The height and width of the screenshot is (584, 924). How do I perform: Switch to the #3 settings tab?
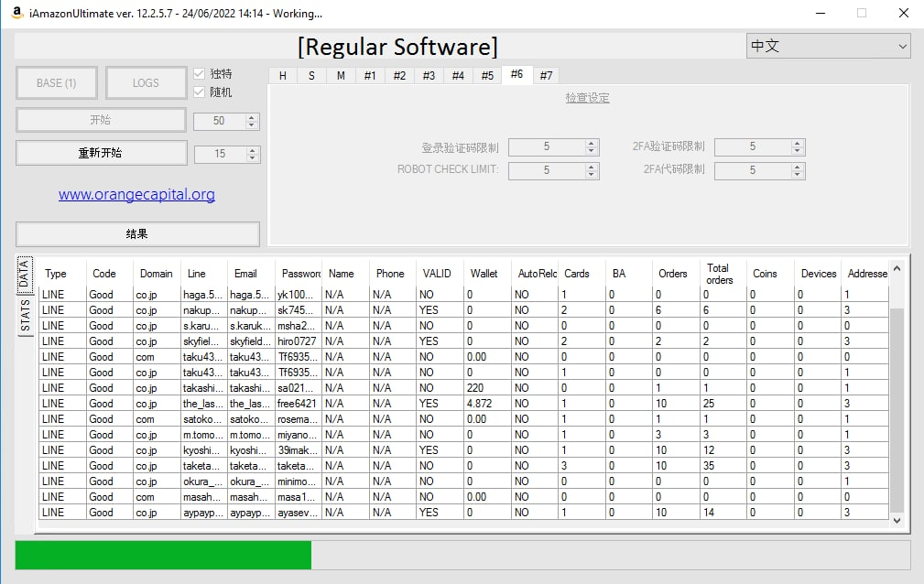click(x=429, y=75)
